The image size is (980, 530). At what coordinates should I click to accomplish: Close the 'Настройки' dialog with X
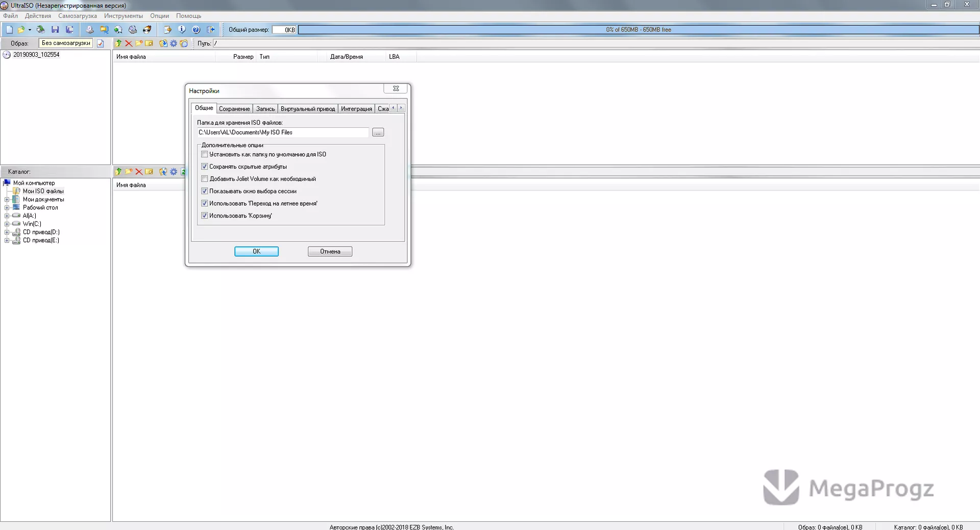tap(396, 88)
